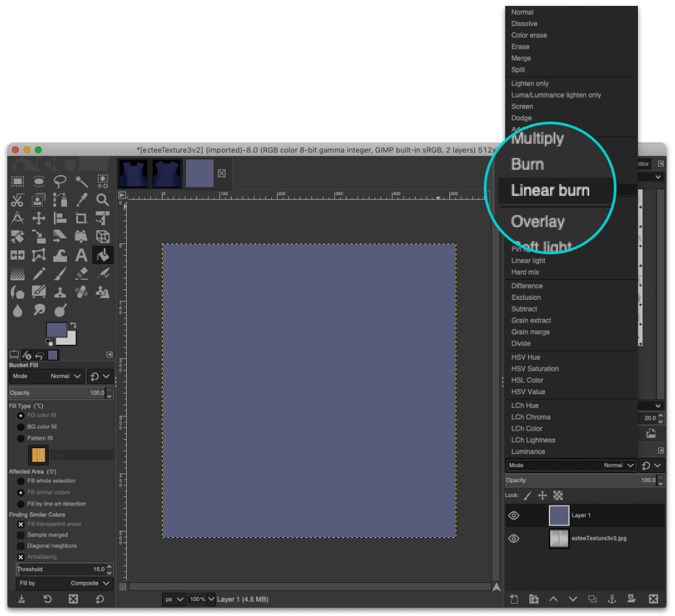
Task: Select the Crop tool
Action: (81, 219)
